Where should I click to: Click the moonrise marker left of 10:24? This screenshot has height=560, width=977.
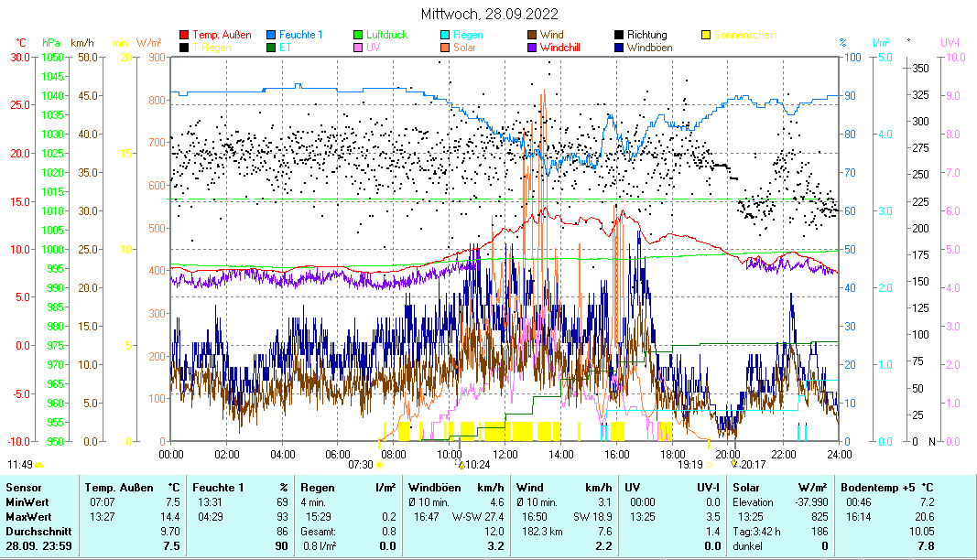coord(461,465)
